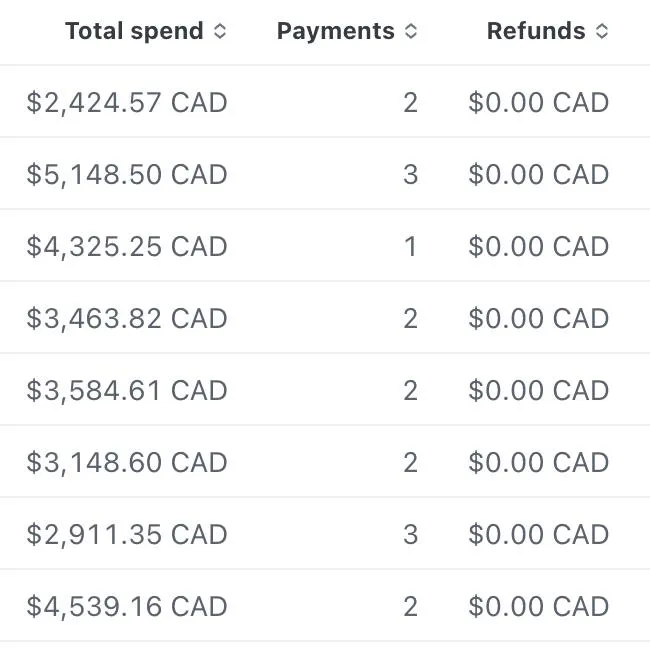Select the $3,463.82 CAD total spend cell
650x649 pixels.
[x=127, y=318]
